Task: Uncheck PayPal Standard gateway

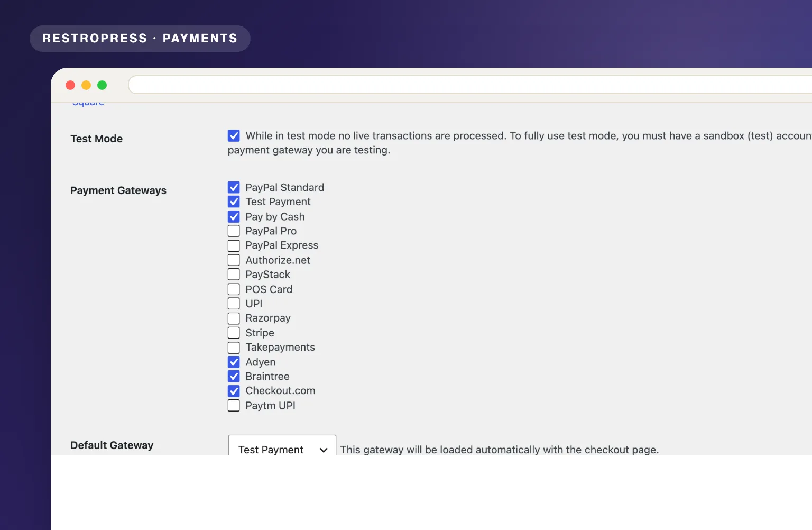Action: [234, 187]
